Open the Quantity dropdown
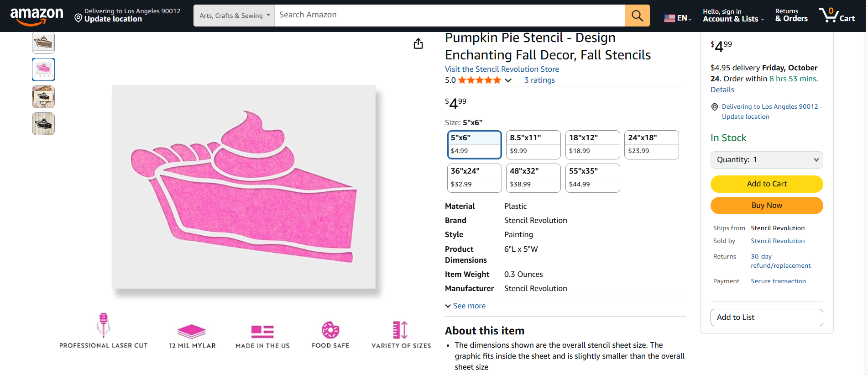Screen dimensions: 868x376 coord(767,160)
